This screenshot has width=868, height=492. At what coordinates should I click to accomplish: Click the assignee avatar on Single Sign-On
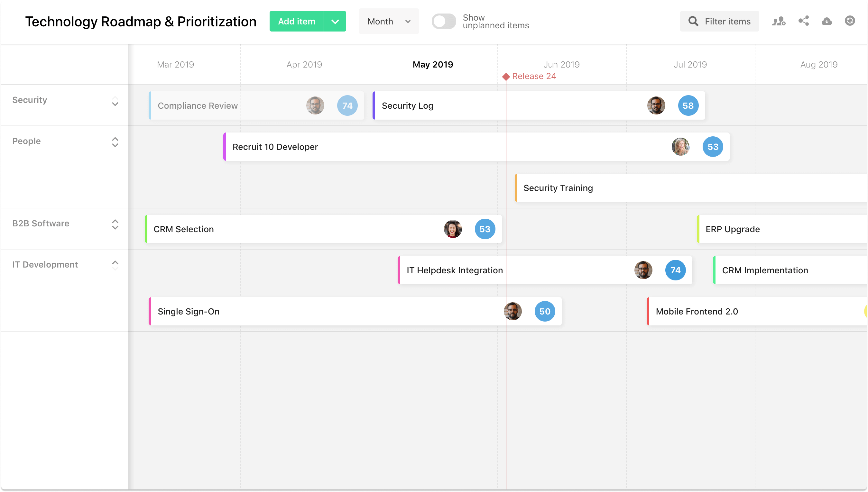513,311
